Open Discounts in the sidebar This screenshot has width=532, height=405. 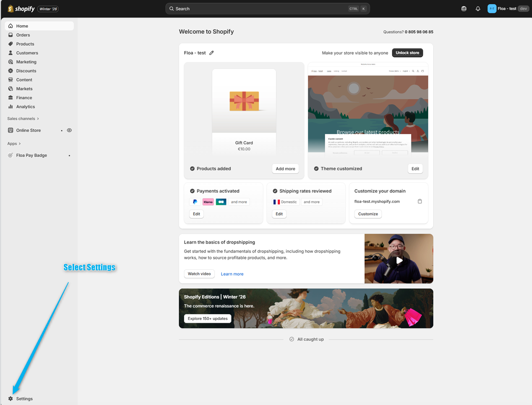39,71
